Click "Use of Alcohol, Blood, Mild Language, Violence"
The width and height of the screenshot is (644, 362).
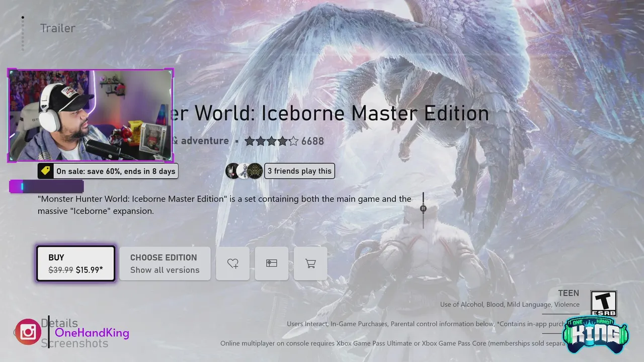click(510, 304)
